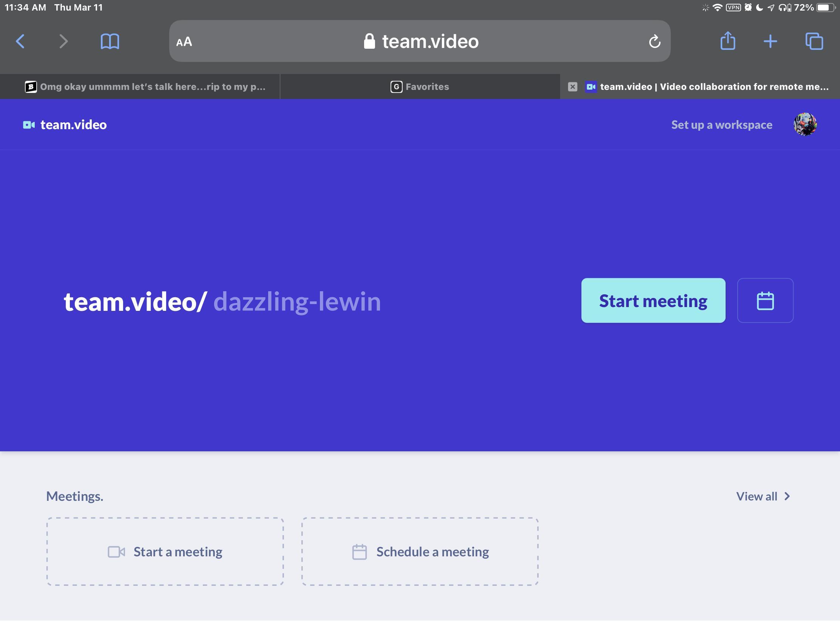Close the team.video tab
840x630 pixels.
tap(572, 86)
